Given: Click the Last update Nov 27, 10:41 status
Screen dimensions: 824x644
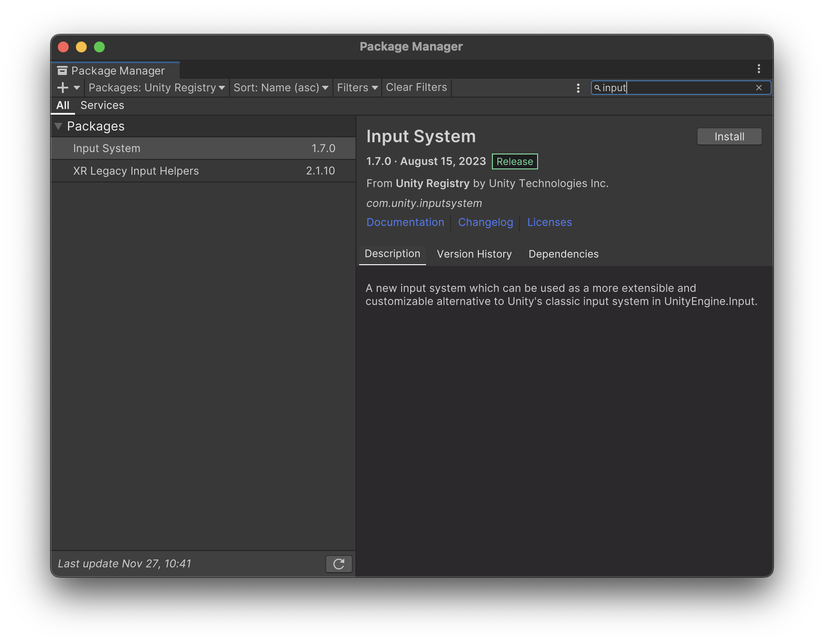Looking at the screenshot, I should (125, 564).
